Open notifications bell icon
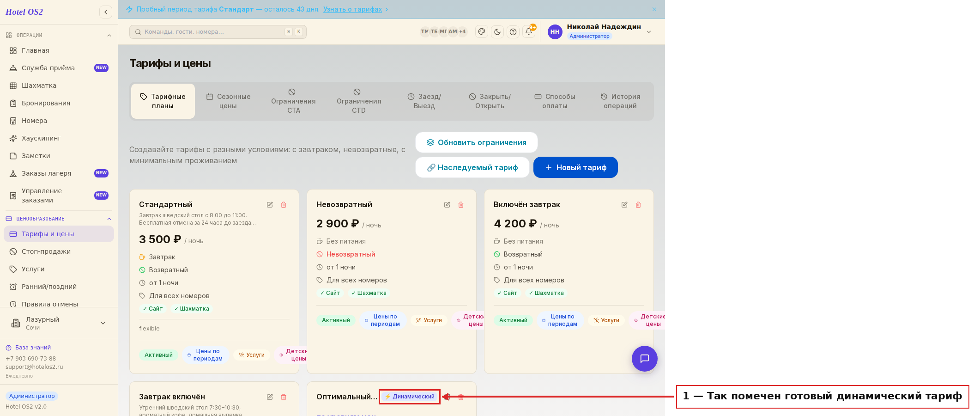 (529, 31)
